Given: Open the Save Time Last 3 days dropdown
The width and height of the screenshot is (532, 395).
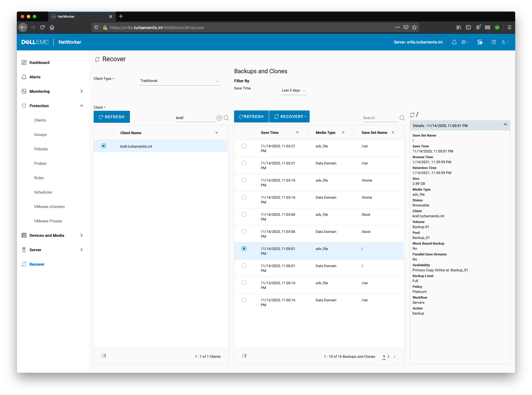Looking at the screenshot, I should pyautogui.click(x=293, y=91).
